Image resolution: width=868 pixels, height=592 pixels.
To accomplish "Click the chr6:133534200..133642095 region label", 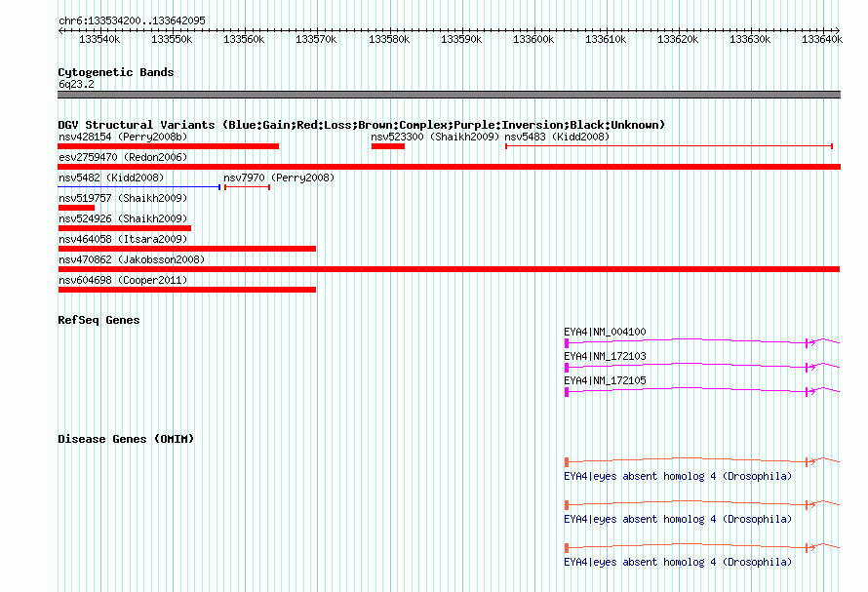I will 132,20.
